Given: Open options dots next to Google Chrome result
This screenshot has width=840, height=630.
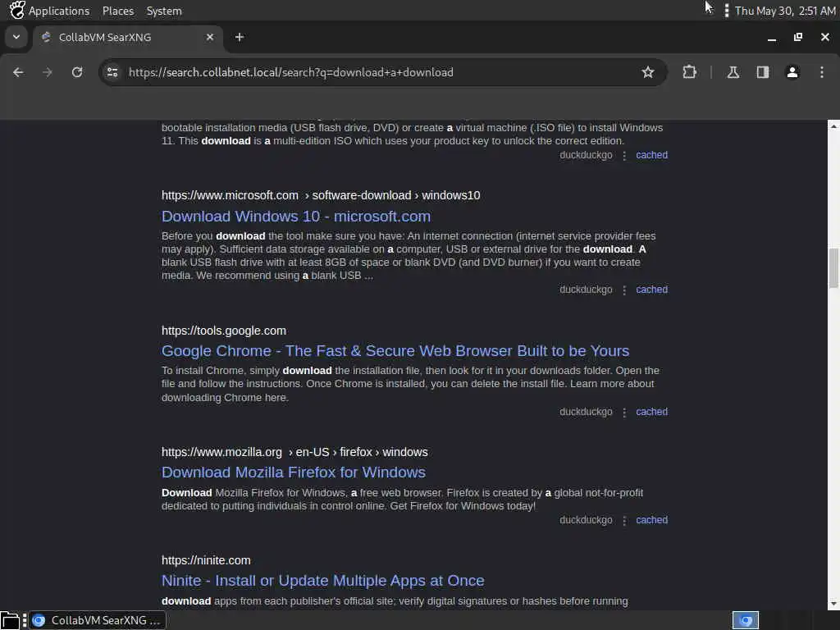Looking at the screenshot, I should click(x=624, y=412).
